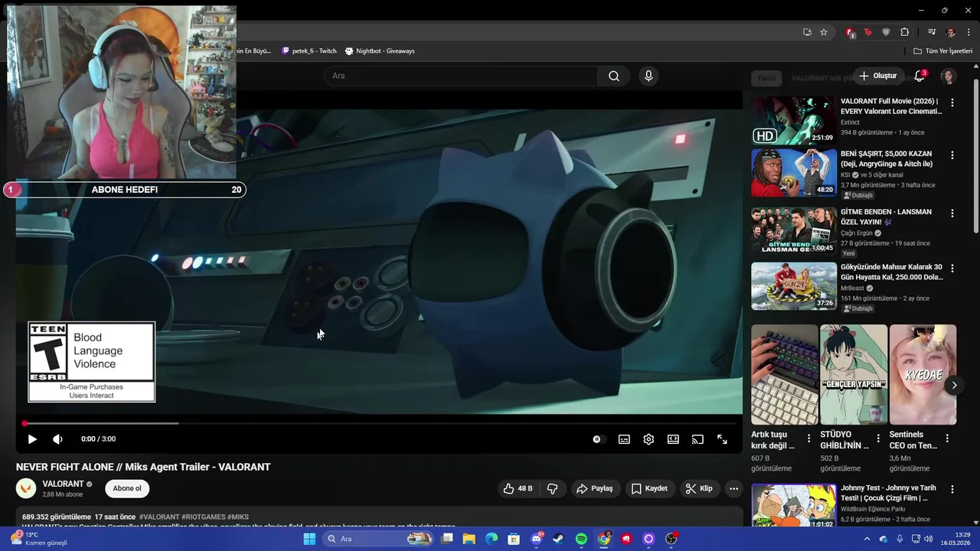
Task: Show hidden system tray icons
Action: point(867,539)
